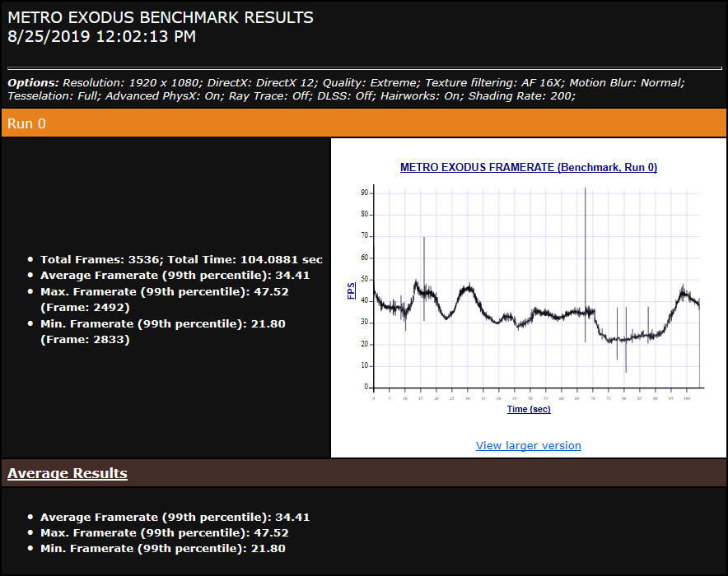
Task: Select the Quality: Extreme setting text
Action: (371, 83)
